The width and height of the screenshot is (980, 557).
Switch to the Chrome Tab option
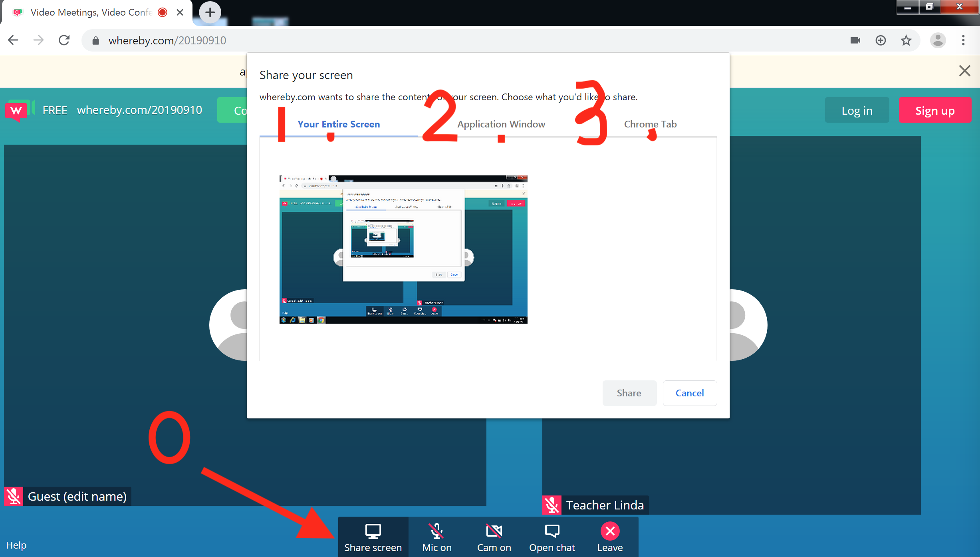coord(650,124)
